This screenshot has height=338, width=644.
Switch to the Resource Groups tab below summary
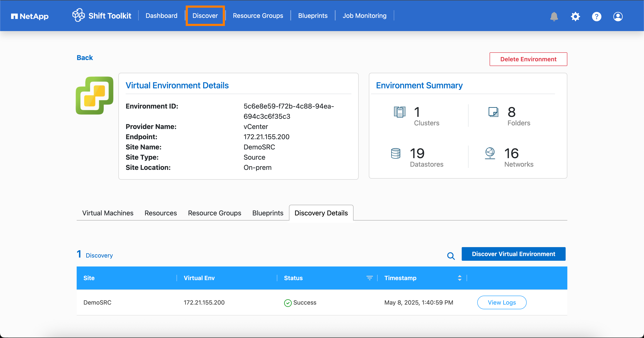click(214, 213)
